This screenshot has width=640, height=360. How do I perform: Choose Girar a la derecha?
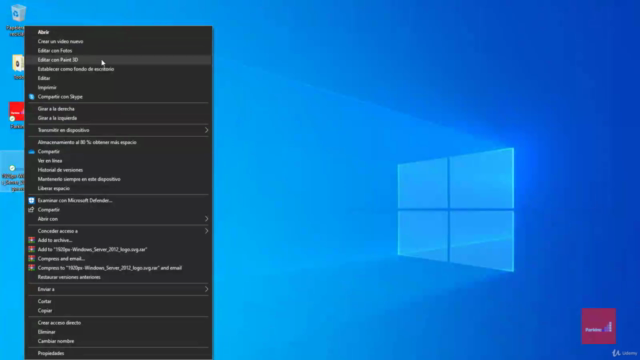tap(118, 109)
